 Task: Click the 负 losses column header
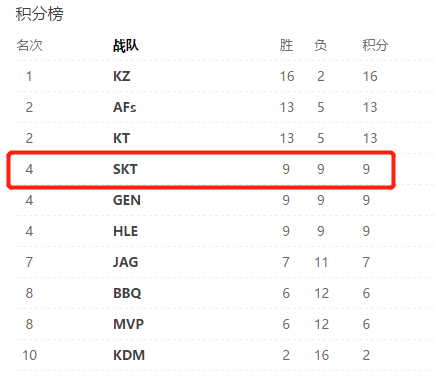(320, 45)
